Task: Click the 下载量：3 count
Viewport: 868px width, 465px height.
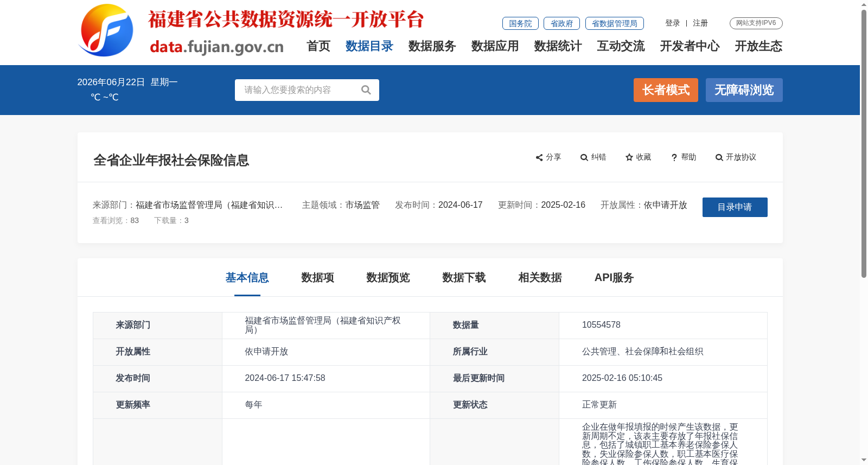Action: (171, 220)
